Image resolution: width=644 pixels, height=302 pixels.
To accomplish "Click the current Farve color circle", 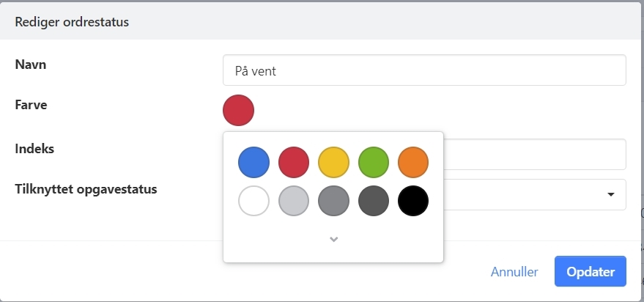I will (x=238, y=110).
